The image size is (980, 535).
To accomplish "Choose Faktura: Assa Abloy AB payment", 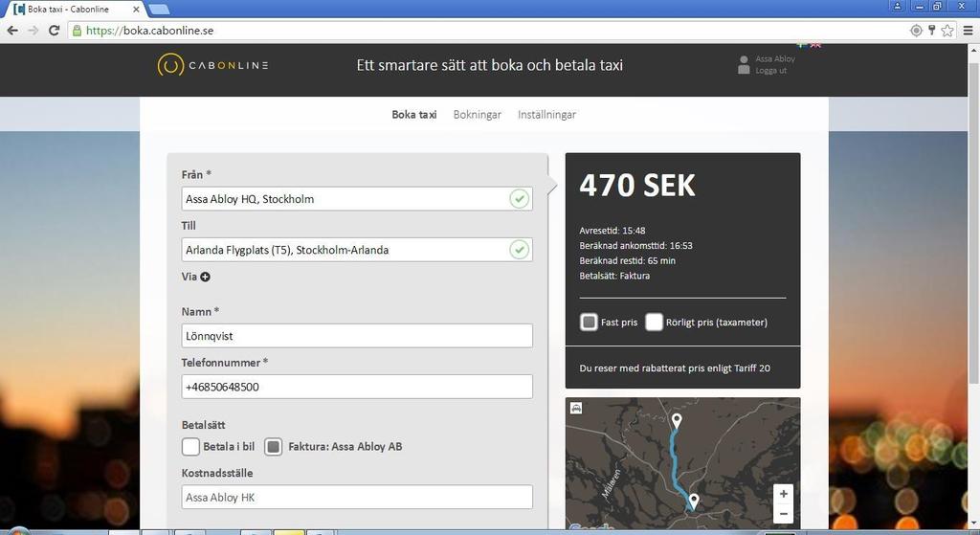I will click(x=273, y=446).
